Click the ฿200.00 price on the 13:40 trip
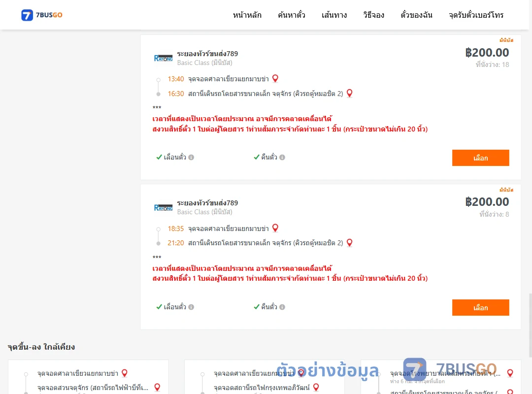This screenshot has height=394, width=532. click(487, 52)
